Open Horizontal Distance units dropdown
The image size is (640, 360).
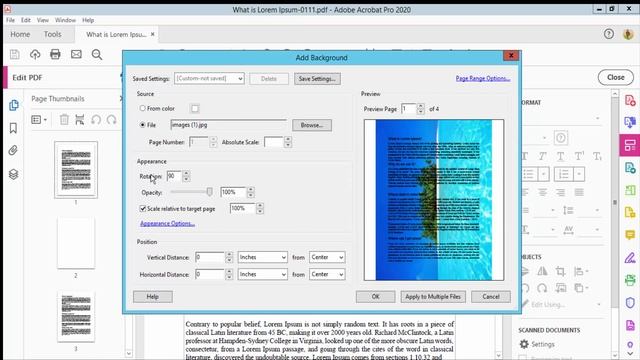[x=262, y=274]
